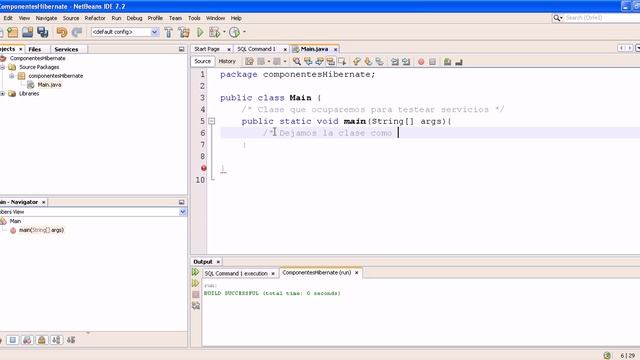Open the Members View dropdown in Navigator
This screenshot has width=640, height=360.
[182, 212]
